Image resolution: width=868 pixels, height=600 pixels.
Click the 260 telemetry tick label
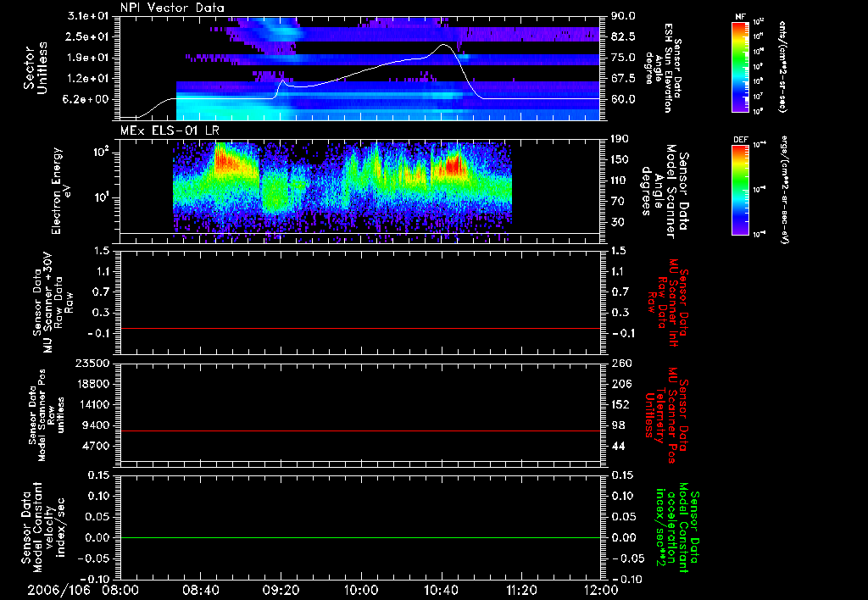coord(620,363)
